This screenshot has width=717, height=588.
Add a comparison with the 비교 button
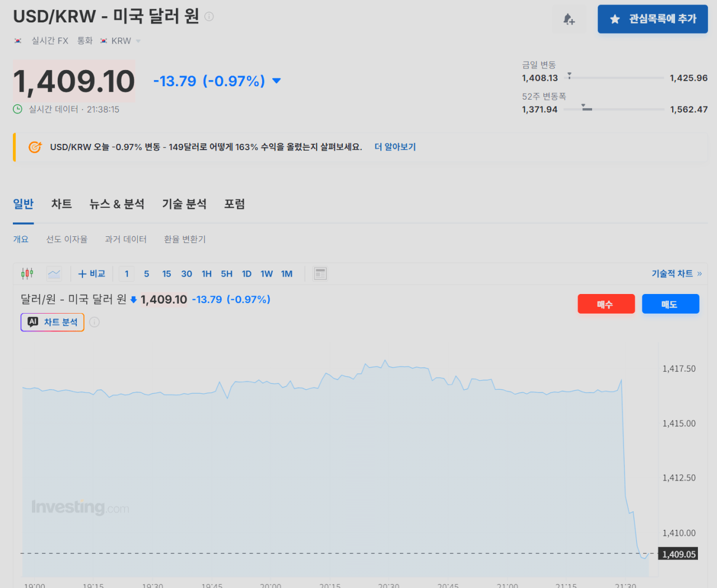92,273
